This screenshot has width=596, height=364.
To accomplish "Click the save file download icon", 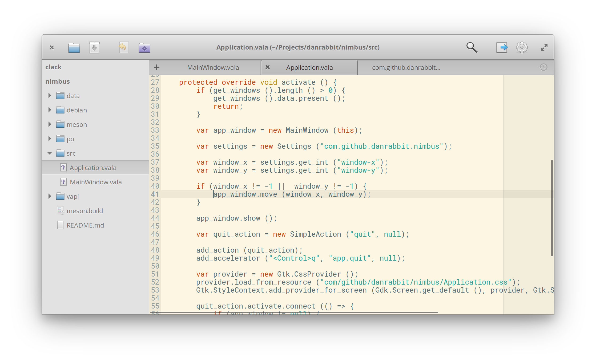I will [x=94, y=48].
